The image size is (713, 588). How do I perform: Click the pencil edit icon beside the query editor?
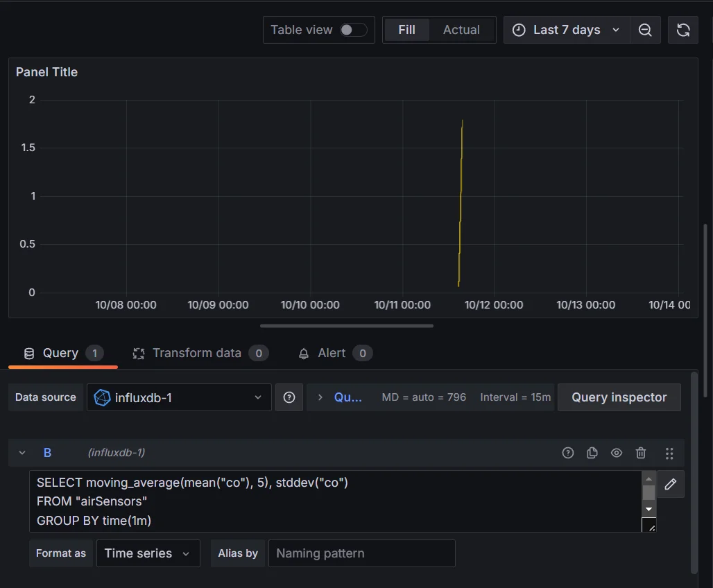point(670,484)
